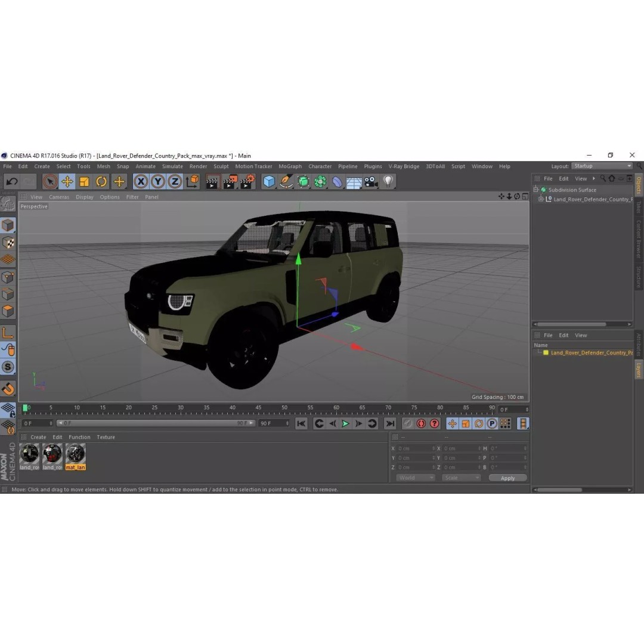This screenshot has height=644, width=644.
Task: Switch to Content Browser side tab
Action: point(639,239)
